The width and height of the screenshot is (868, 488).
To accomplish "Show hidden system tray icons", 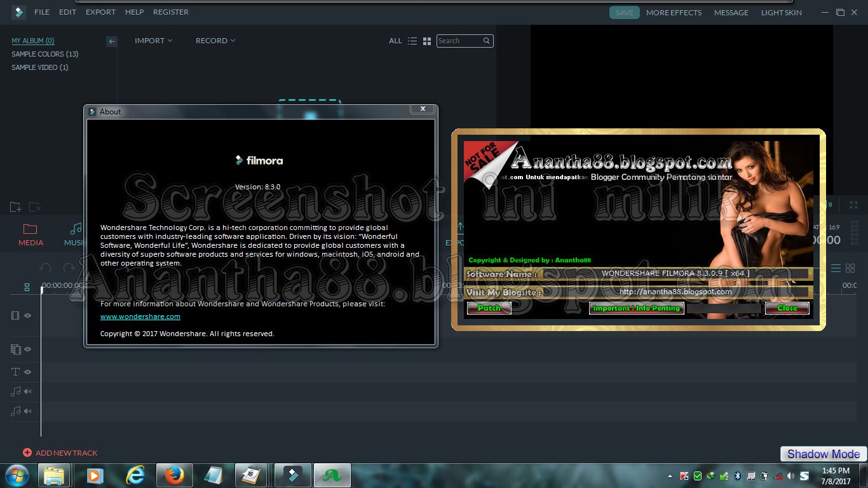I will 670,476.
